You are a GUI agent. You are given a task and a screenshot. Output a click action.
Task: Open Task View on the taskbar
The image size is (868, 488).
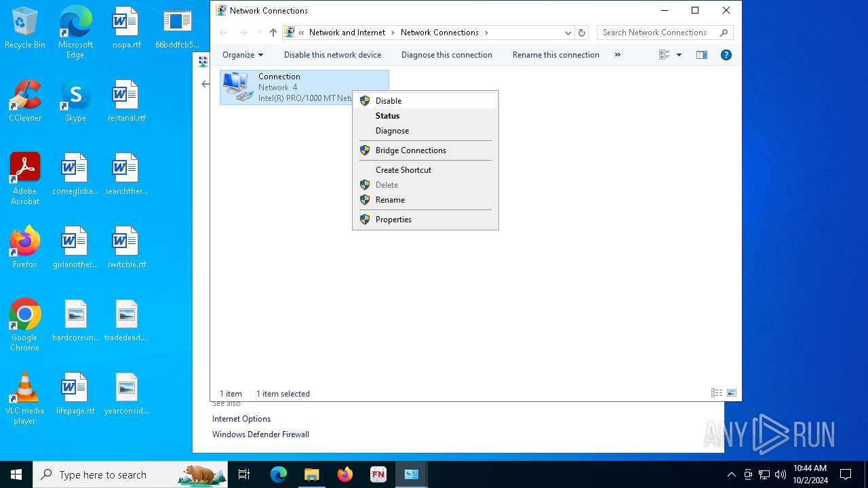click(244, 474)
